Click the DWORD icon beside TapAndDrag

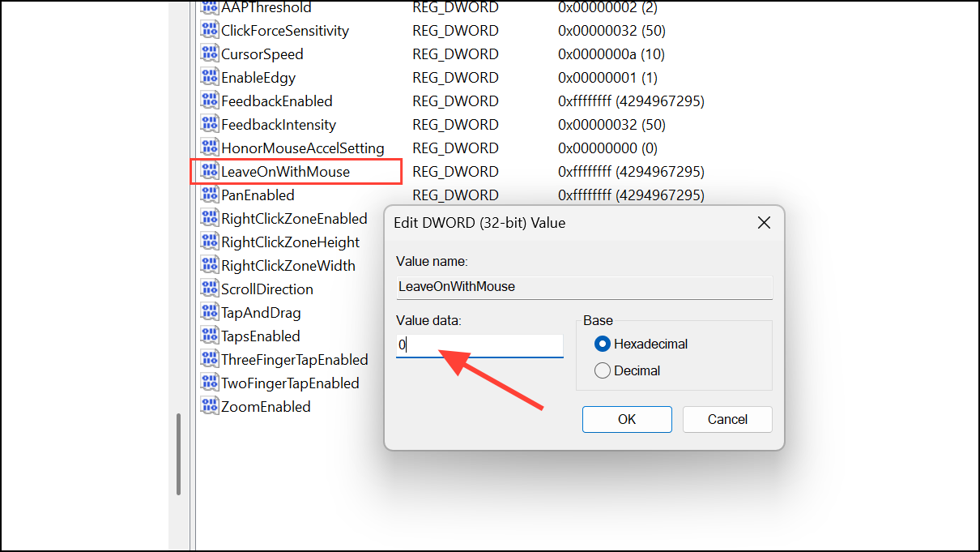point(210,312)
